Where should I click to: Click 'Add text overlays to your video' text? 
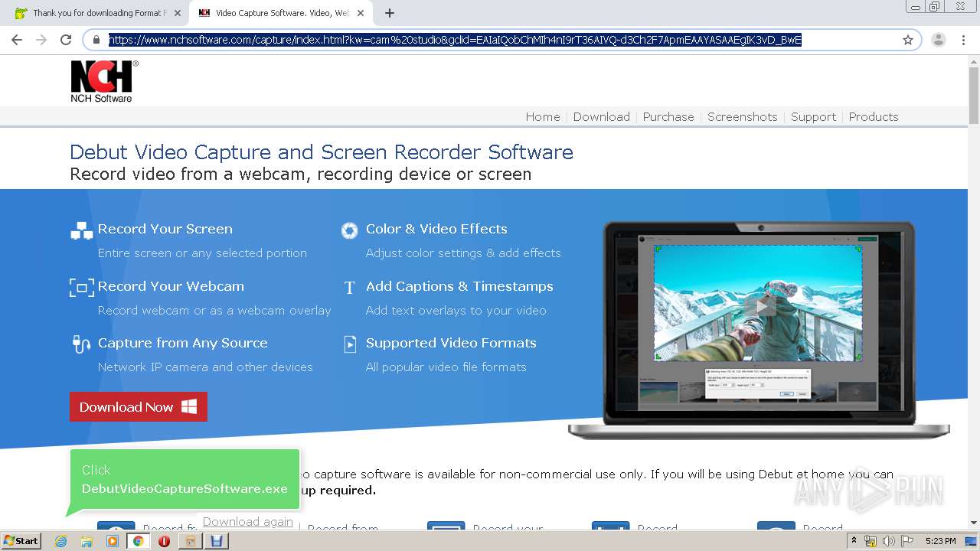coord(456,311)
